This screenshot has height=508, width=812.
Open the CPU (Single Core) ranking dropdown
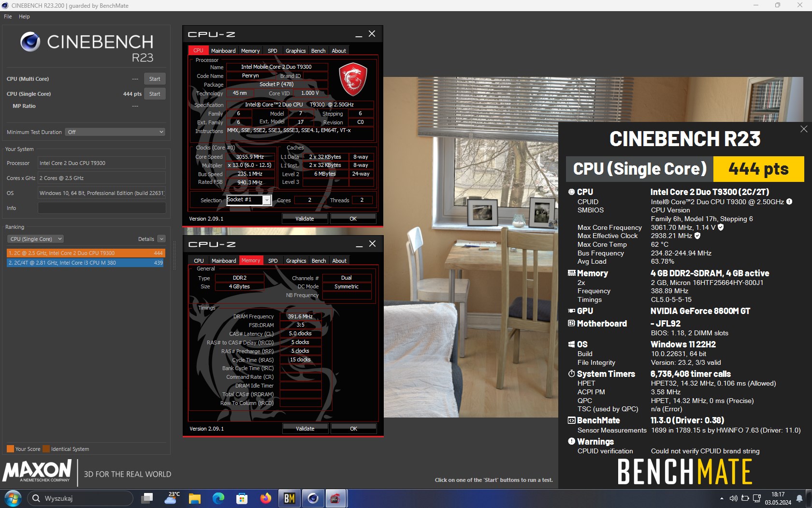35,239
